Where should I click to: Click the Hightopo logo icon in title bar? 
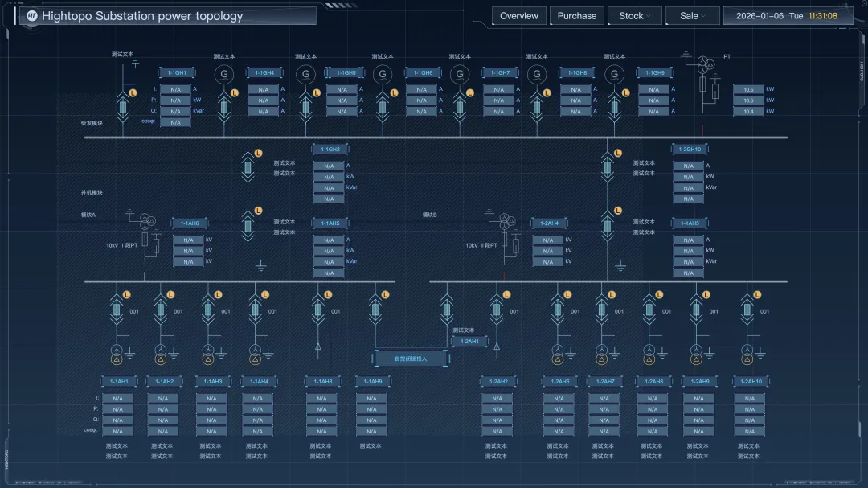pos(32,16)
